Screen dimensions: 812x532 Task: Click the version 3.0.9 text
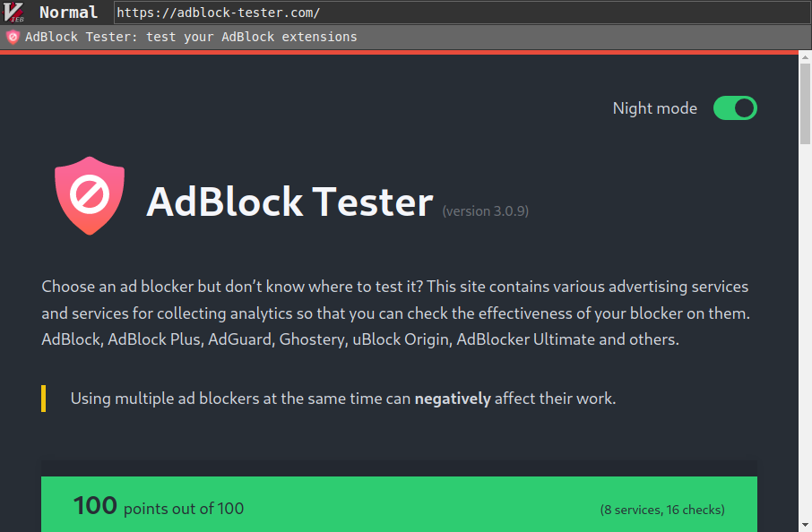(x=485, y=211)
